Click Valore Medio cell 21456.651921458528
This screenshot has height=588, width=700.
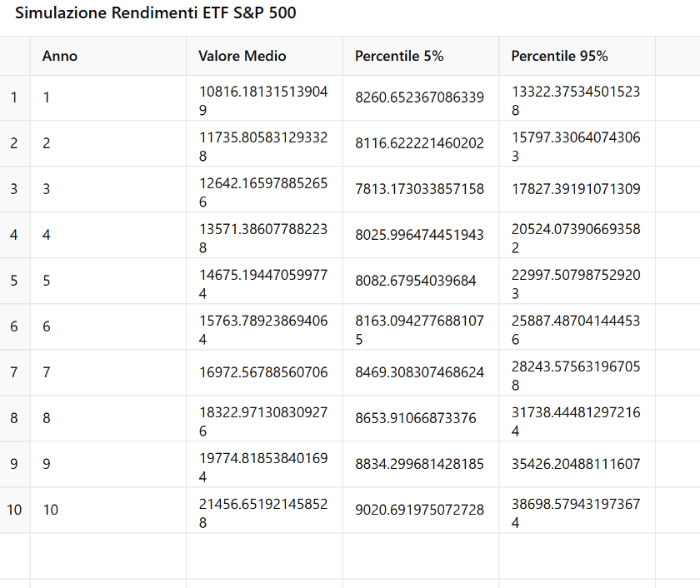(263, 511)
